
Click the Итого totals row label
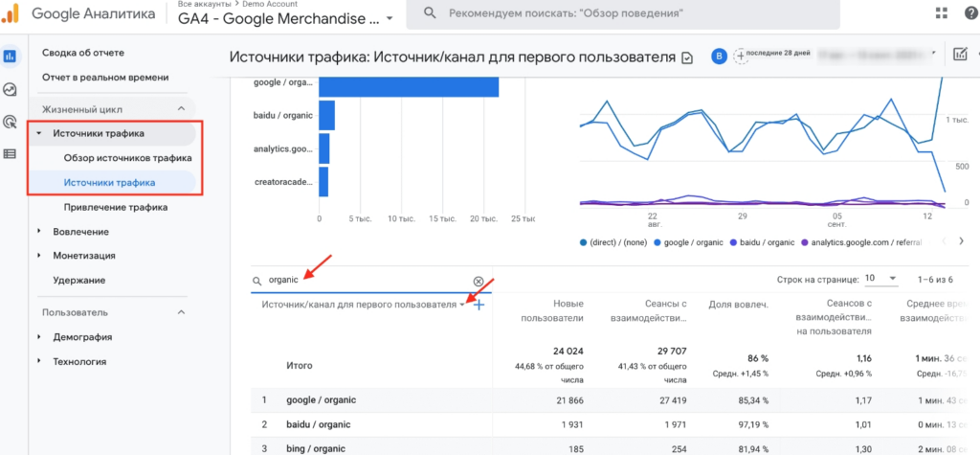coord(300,365)
